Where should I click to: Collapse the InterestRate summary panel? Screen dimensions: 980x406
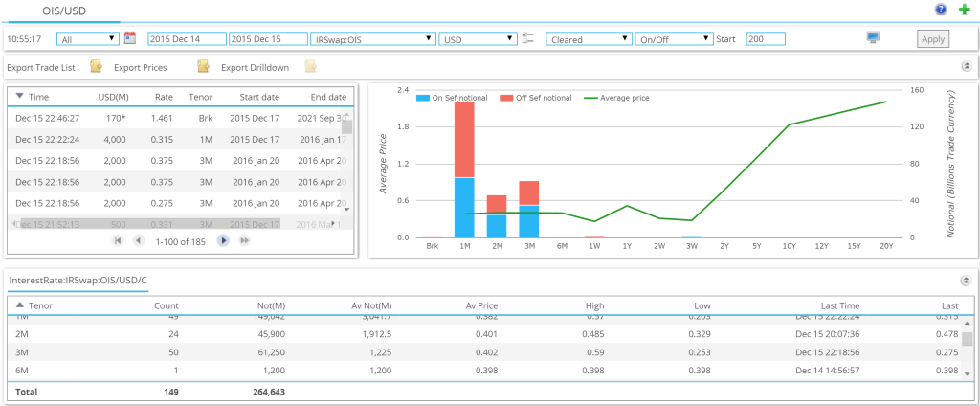tap(966, 281)
